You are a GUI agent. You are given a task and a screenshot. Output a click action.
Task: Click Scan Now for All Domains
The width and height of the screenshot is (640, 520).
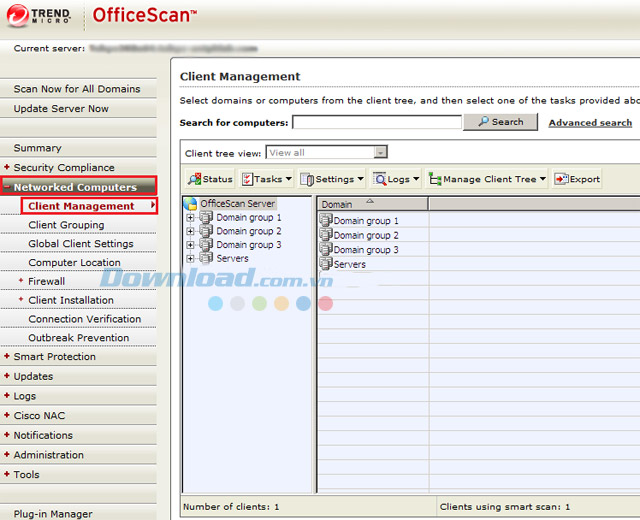(77, 89)
